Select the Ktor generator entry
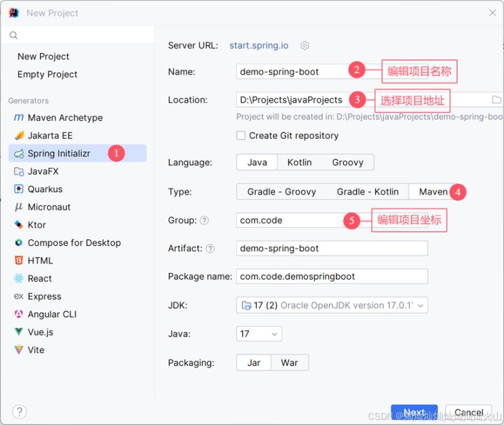 [35, 225]
